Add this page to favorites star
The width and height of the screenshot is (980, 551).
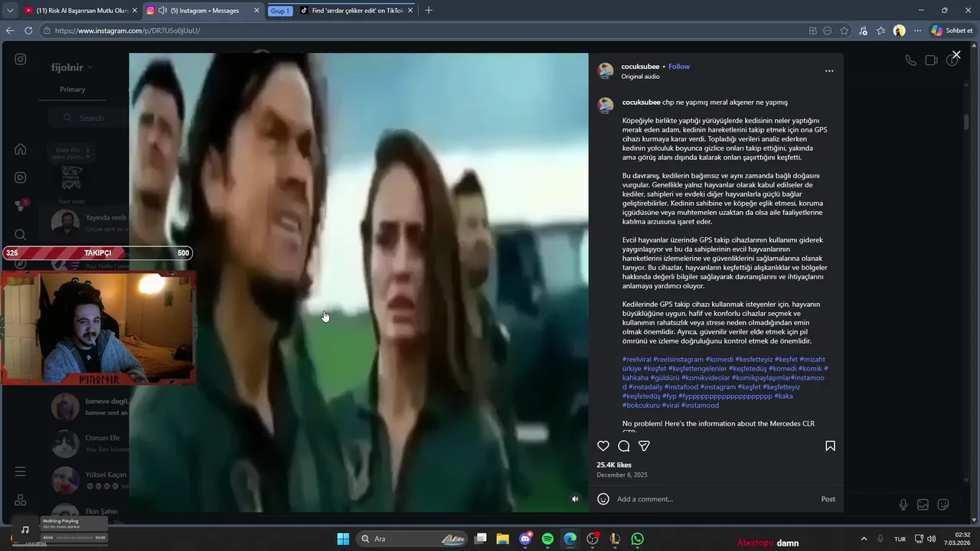click(844, 31)
